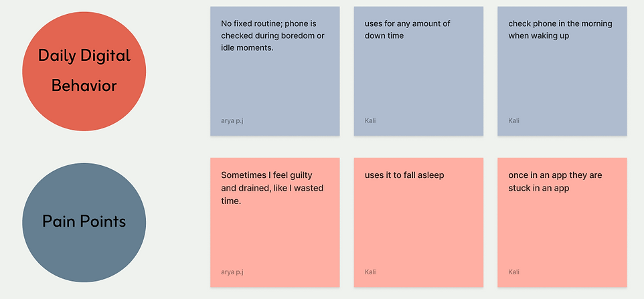
Task: Select empty area of pink 'fall asleep' sticky note
Action: (418, 225)
